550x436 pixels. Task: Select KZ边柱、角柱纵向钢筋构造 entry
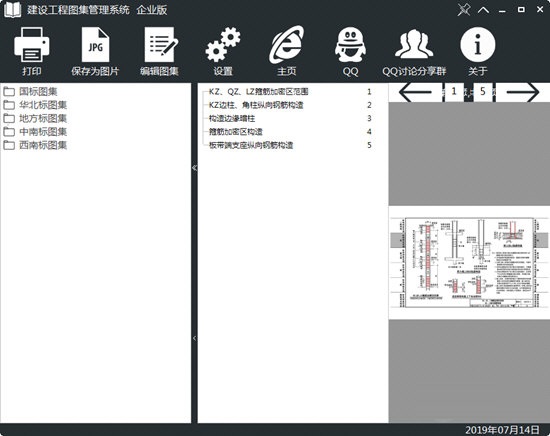pos(256,105)
